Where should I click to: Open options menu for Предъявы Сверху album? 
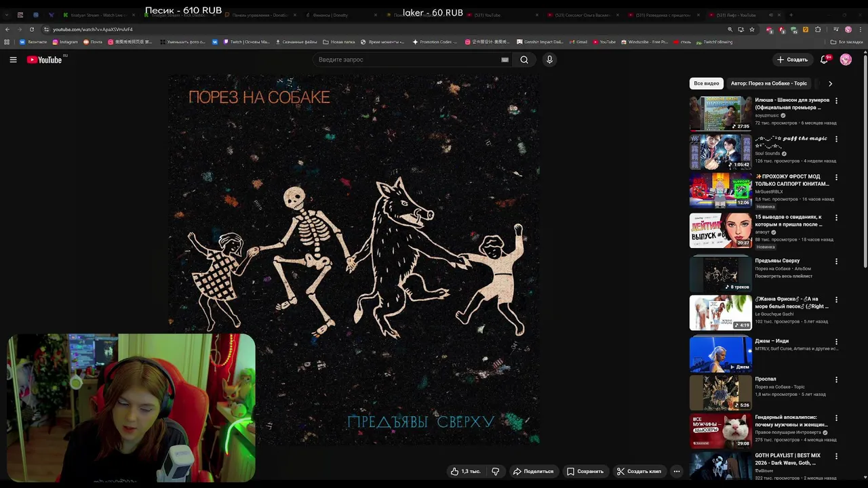point(836,261)
